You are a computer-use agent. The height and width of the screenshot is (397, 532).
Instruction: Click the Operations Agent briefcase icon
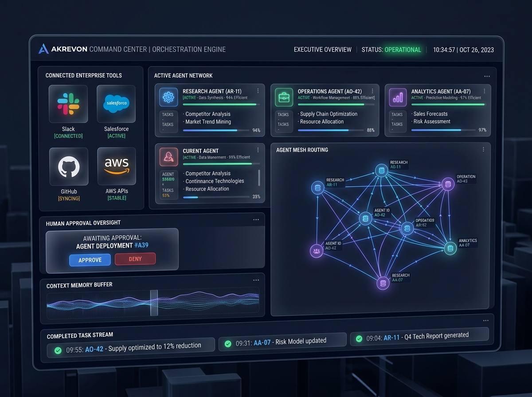(283, 97)
